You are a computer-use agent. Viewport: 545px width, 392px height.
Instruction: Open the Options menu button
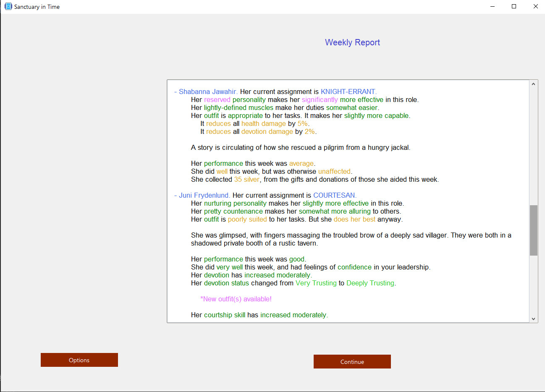(79, 360)
